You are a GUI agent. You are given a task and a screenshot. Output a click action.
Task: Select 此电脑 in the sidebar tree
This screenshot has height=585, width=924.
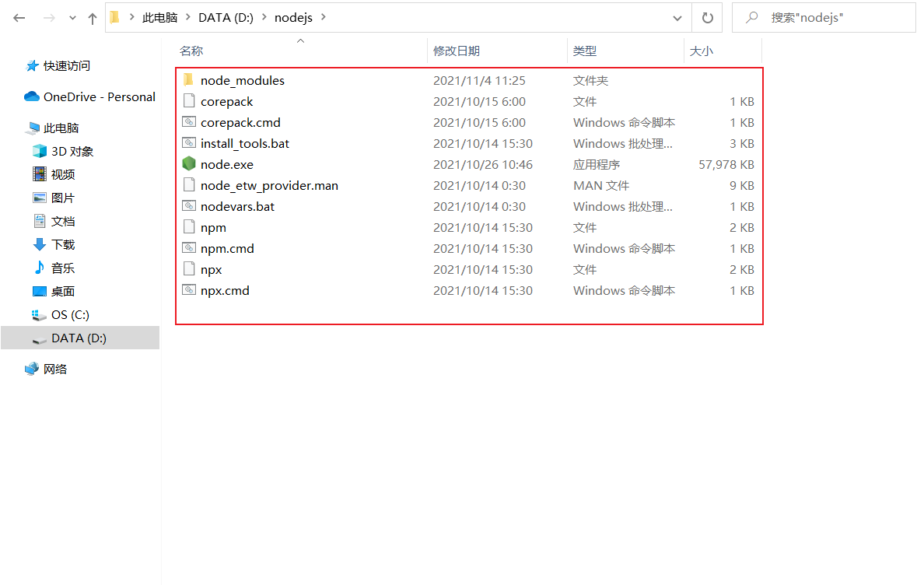[x=61, y=128]
